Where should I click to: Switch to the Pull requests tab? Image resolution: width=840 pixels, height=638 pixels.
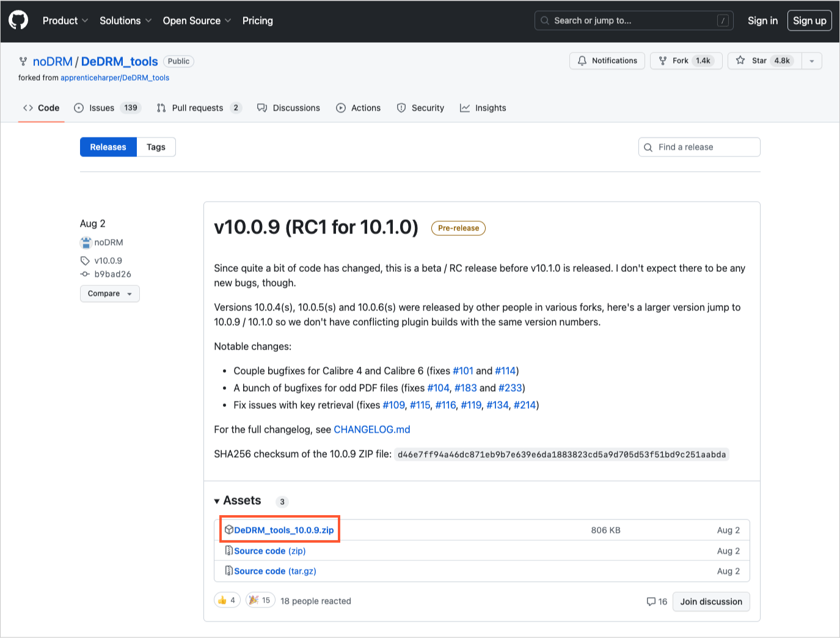199,108
